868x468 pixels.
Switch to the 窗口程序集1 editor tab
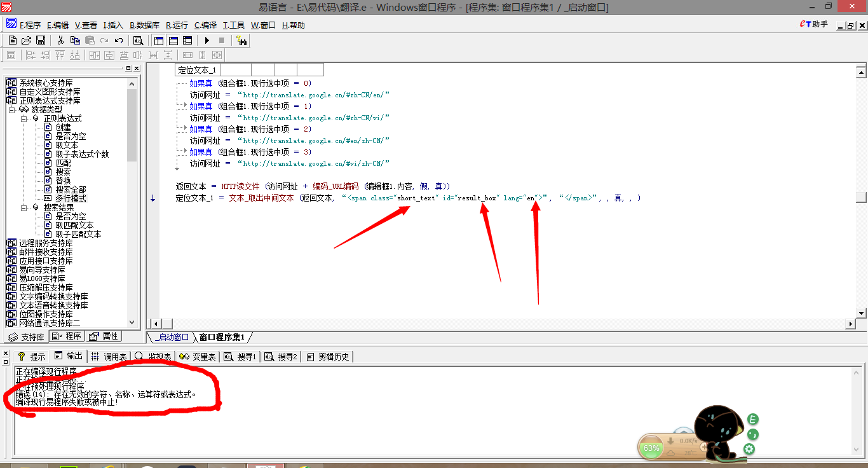[x=222, y=337]
